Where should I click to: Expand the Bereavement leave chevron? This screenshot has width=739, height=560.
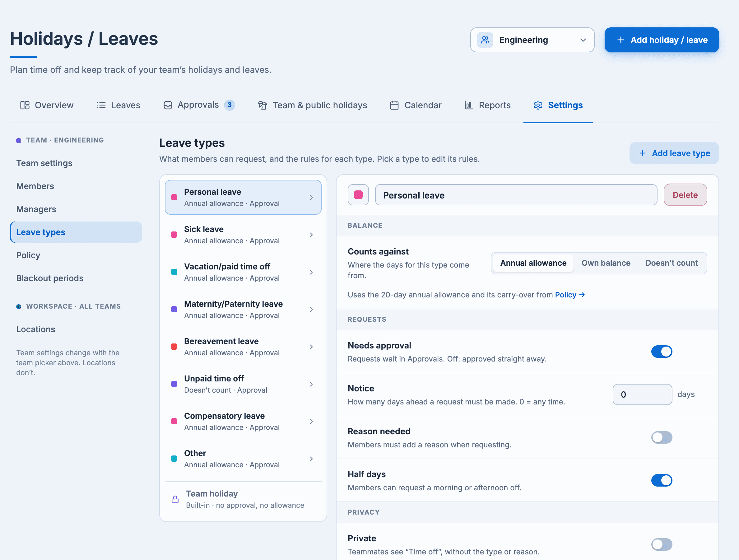311,347
